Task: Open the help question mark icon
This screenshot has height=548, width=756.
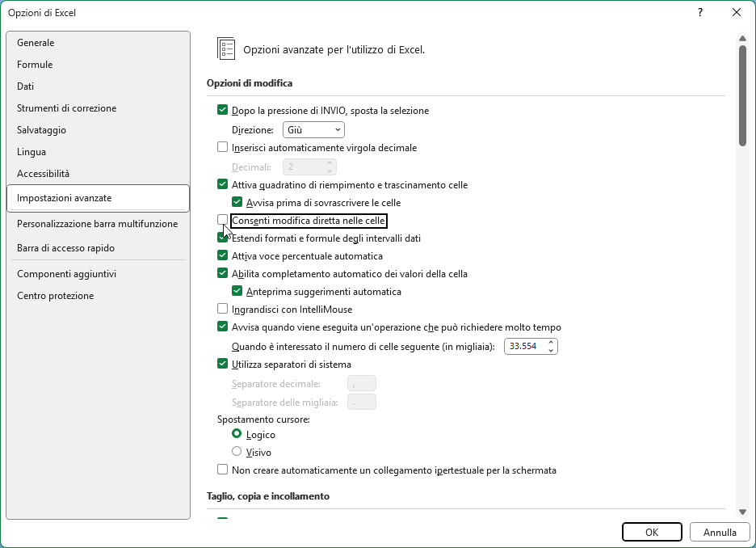Action: point(700,13)
